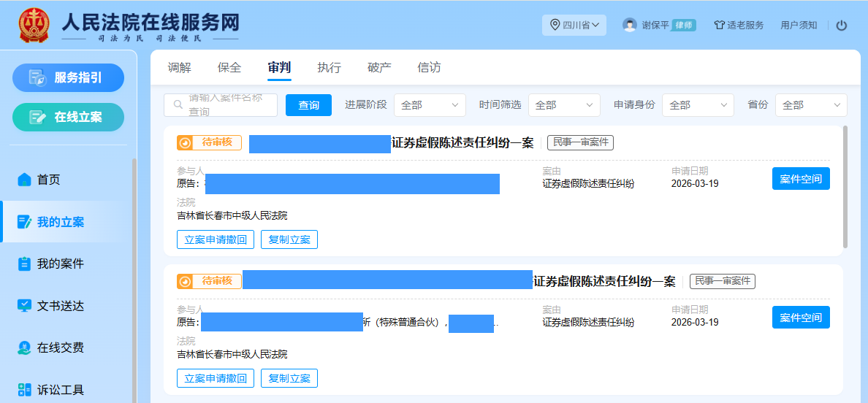Click the first case title 证券虚假陈述责任纠纷一案

pos(462,142)
